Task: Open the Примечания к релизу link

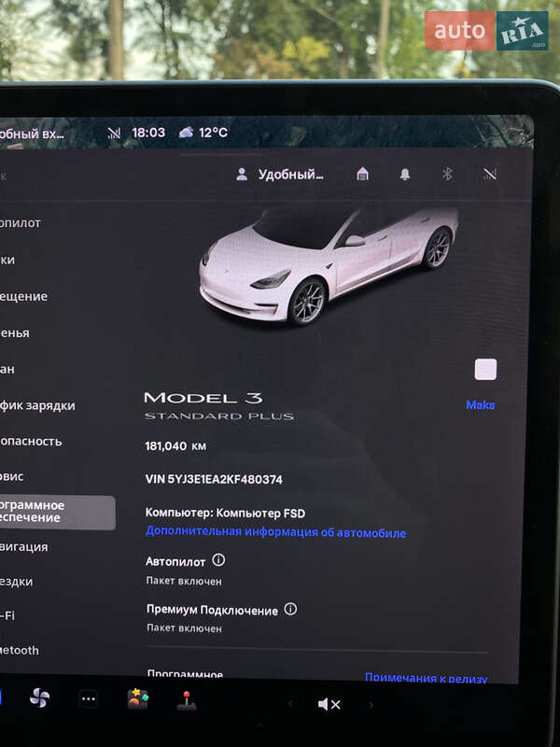Action: 426,678
